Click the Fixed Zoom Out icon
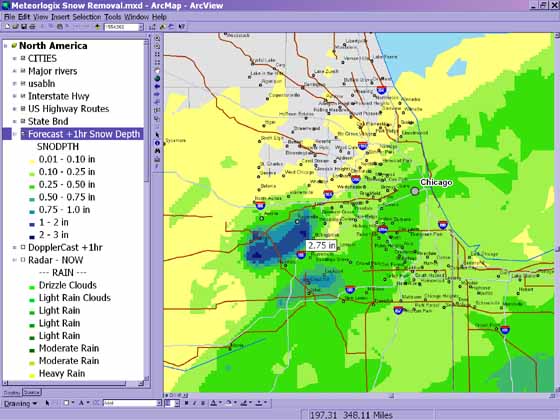 click(x=157, y=62)
